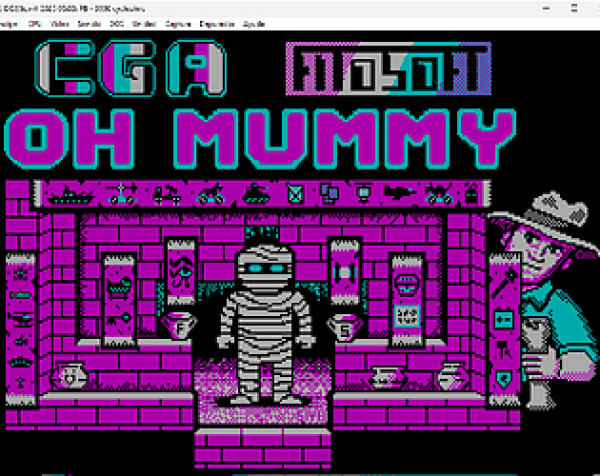Click the vase labeled F
600x476 pixels.
pos(179,325)
